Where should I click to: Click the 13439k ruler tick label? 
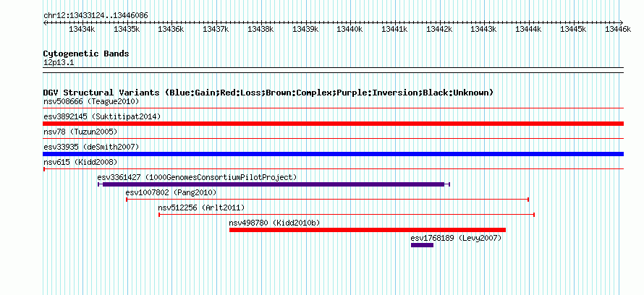305,29
